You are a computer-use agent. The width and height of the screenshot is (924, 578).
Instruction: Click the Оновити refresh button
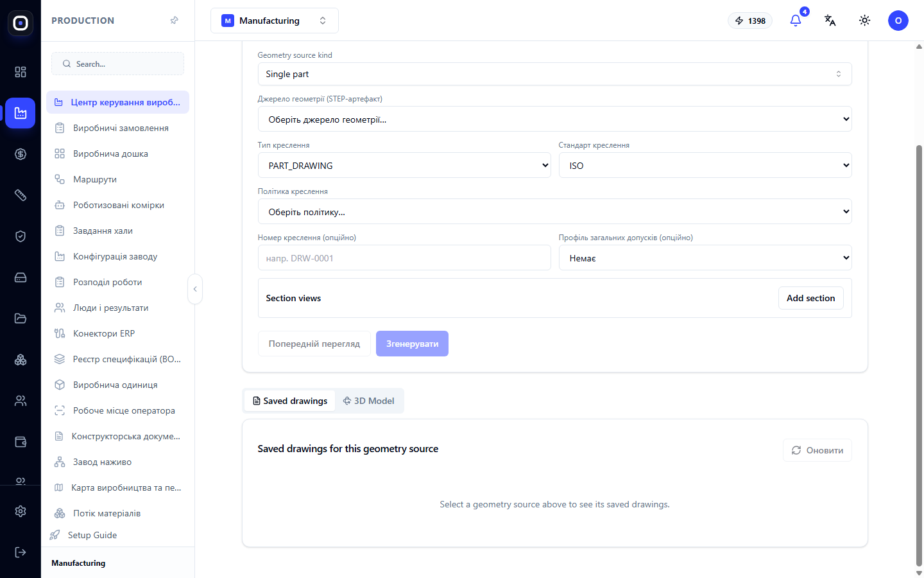[x=817, y=450]
